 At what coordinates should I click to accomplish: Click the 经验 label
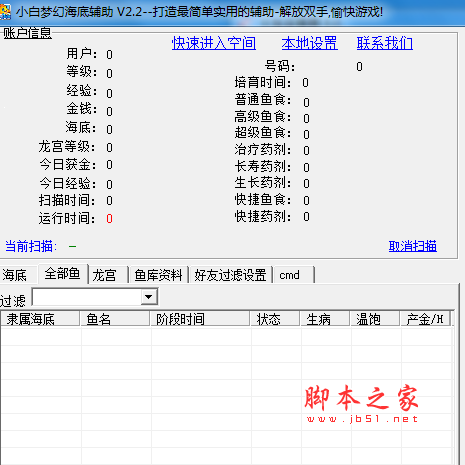pos(82,91)
